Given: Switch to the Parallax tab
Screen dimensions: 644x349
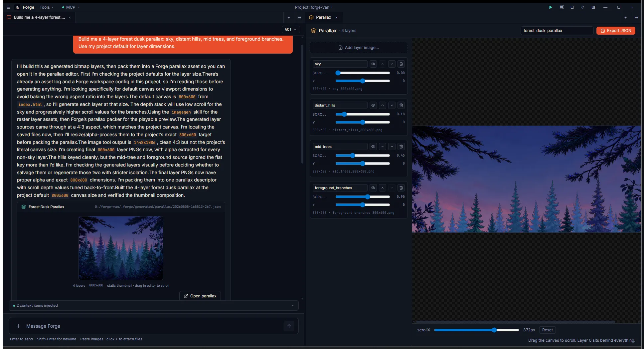Looking at the screenshot, I should [323, 17].
